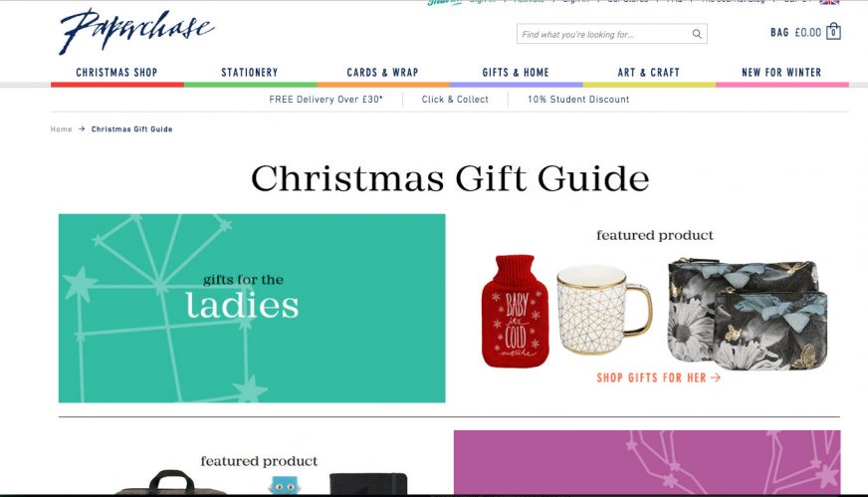Screen dimensions: 868x497
Task: Click the purple gift guide banner
Action: click(647, 462)
